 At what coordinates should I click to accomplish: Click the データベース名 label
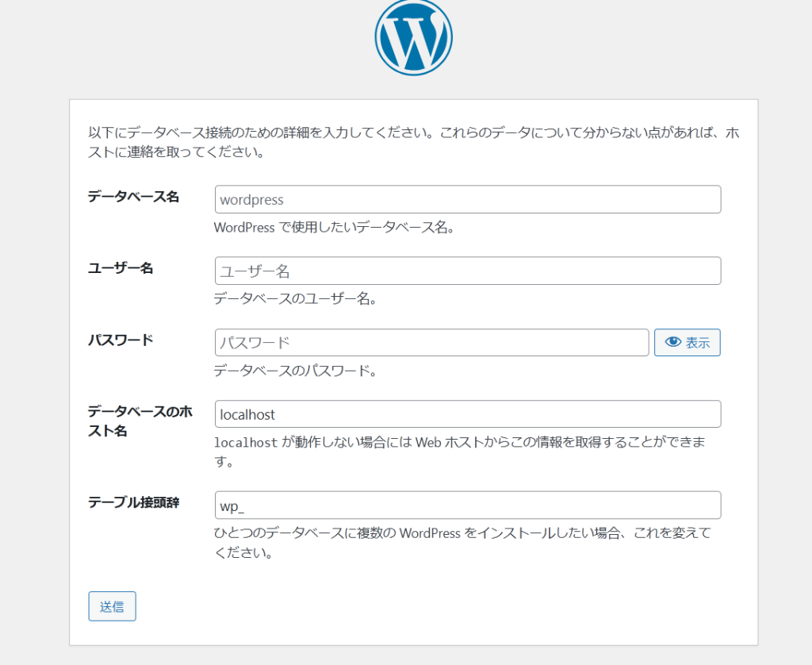(133, 197)
